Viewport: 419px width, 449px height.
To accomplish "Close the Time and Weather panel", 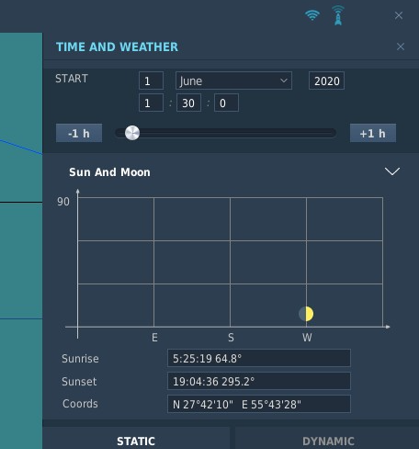I will [x=400, y=46].
